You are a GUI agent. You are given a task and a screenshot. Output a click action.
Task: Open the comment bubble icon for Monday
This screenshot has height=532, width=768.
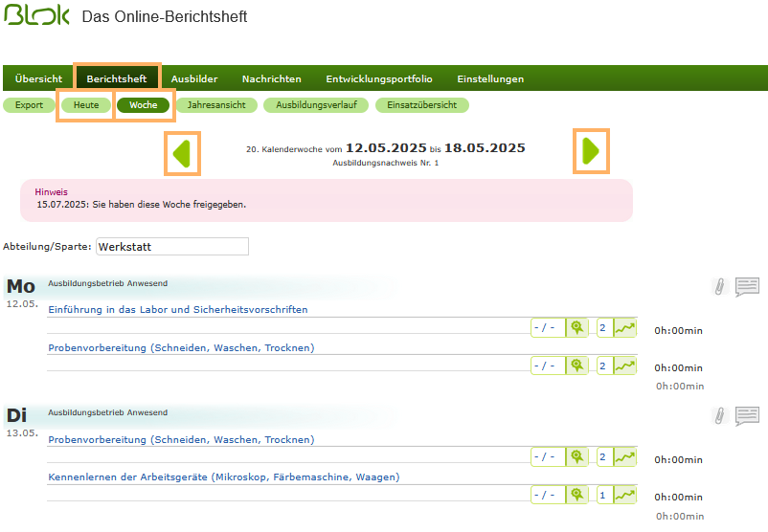747,286
